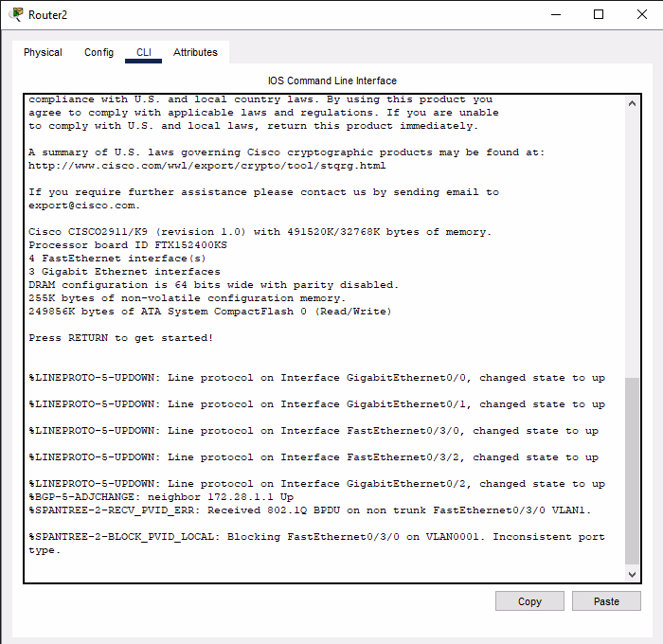Maximize the Router2 window
The height and width of the screenshot is (644, 663).
[599, 15]
